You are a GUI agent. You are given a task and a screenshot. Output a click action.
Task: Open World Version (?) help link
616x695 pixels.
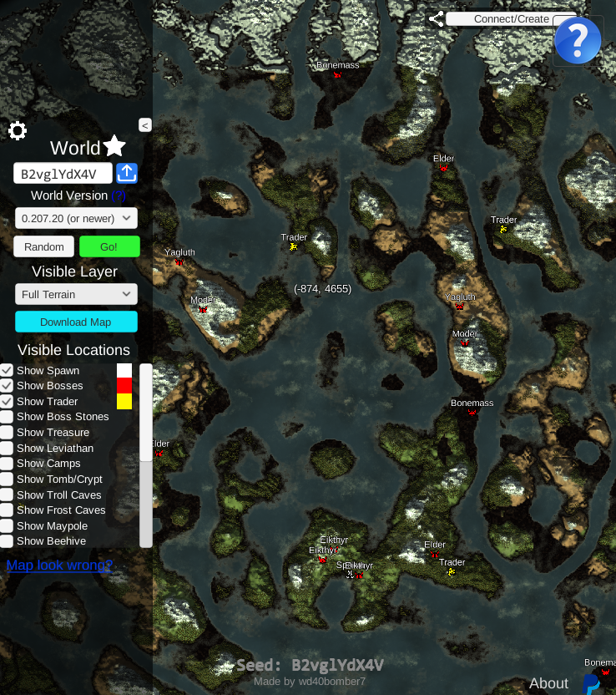tap(119, 195)
